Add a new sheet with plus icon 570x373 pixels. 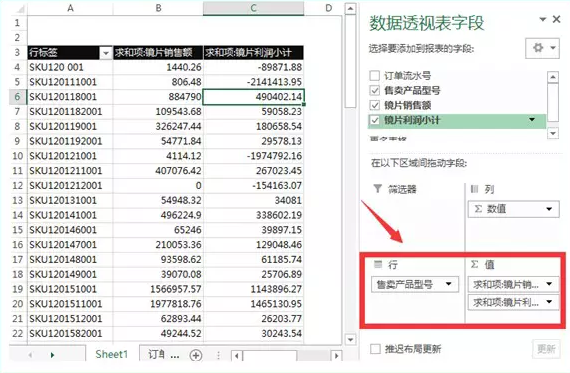click(x=196, y=355)
